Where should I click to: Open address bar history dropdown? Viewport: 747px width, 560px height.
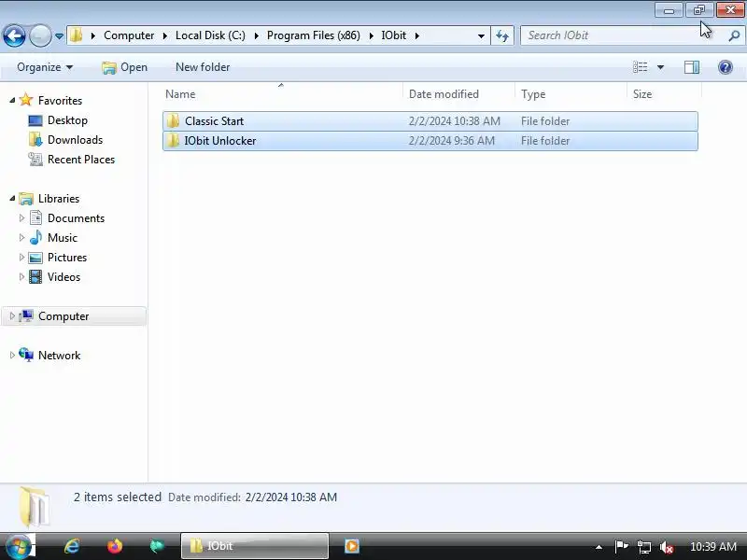coord(481,35)
